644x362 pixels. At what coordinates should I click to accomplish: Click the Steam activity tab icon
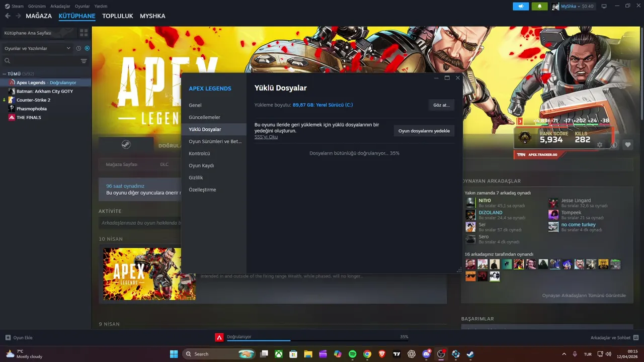pos(126,144)
